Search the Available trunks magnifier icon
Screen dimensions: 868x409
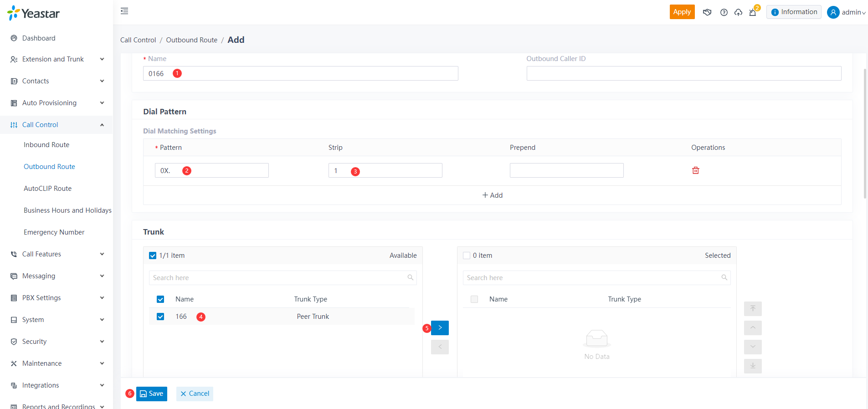tap(411, 278)
